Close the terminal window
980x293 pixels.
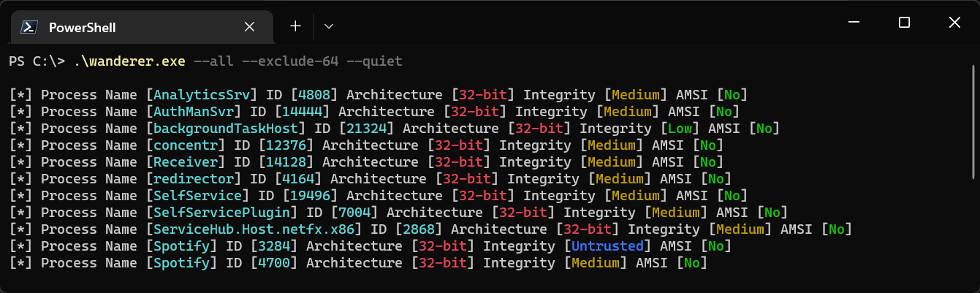click(x=954, y=23)
